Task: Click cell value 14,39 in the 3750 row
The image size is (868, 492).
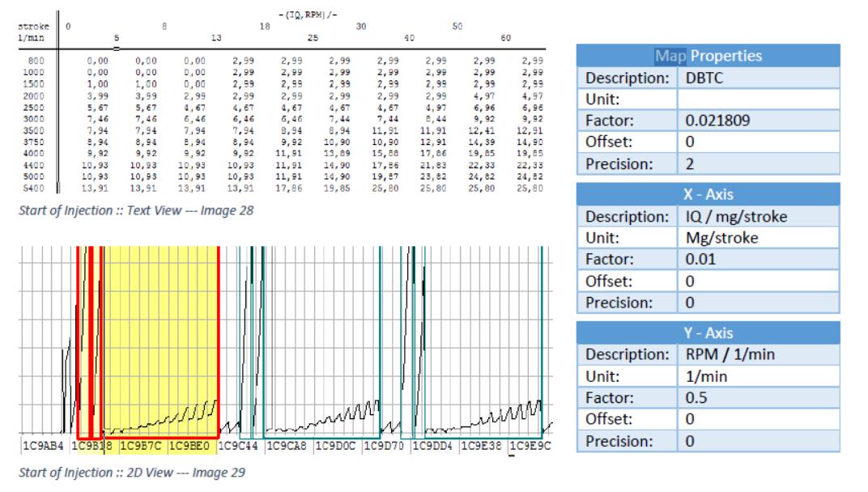Action: tap(482, 142)
